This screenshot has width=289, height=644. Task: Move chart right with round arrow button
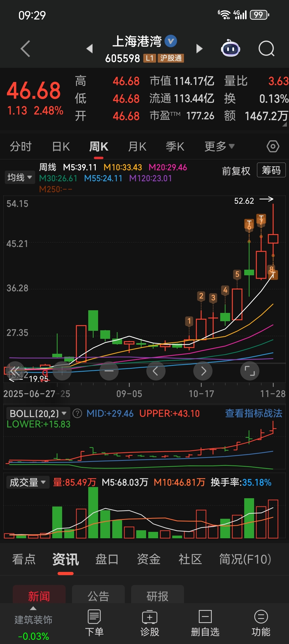(x=203, y=371)
